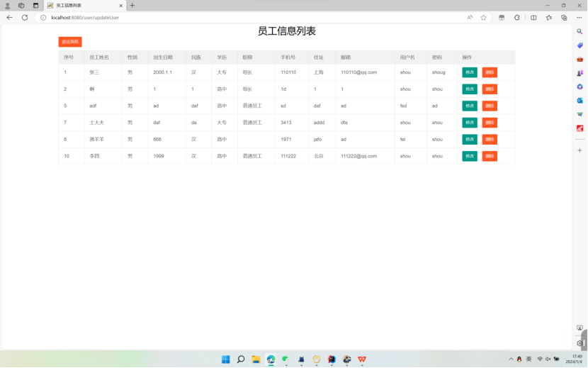This screenshot has height=368, width=588.
Task: Open the favorites list
Action: pos(548,18)
